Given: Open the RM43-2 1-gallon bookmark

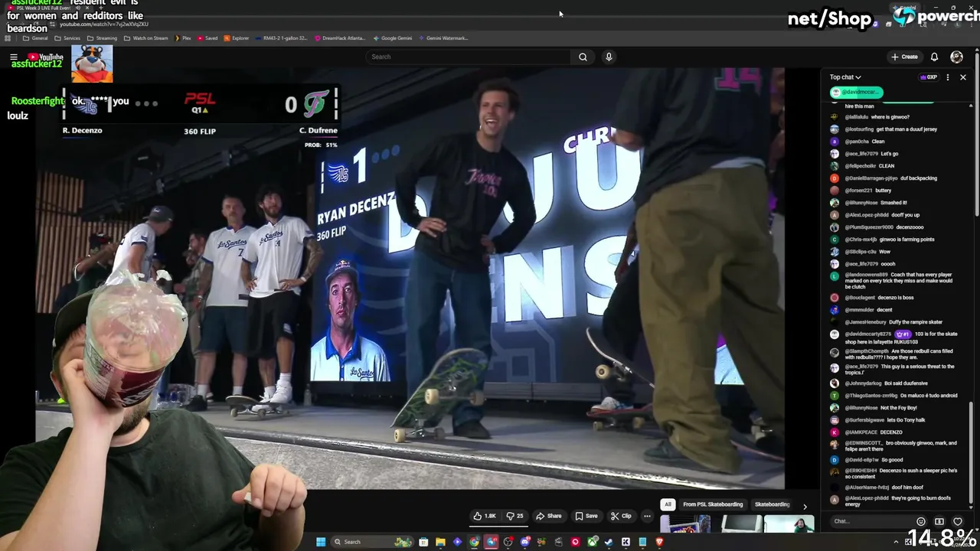Looking at the screenshot, I should (x=281, y=38).
